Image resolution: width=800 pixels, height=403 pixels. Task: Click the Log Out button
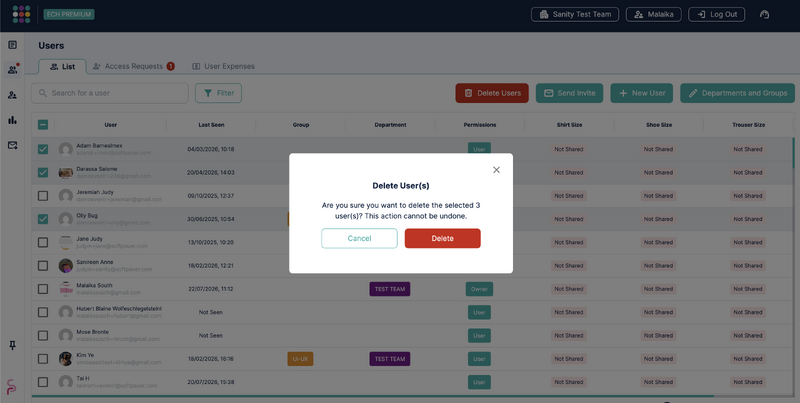pyautogui.click(x=716, y=14)
